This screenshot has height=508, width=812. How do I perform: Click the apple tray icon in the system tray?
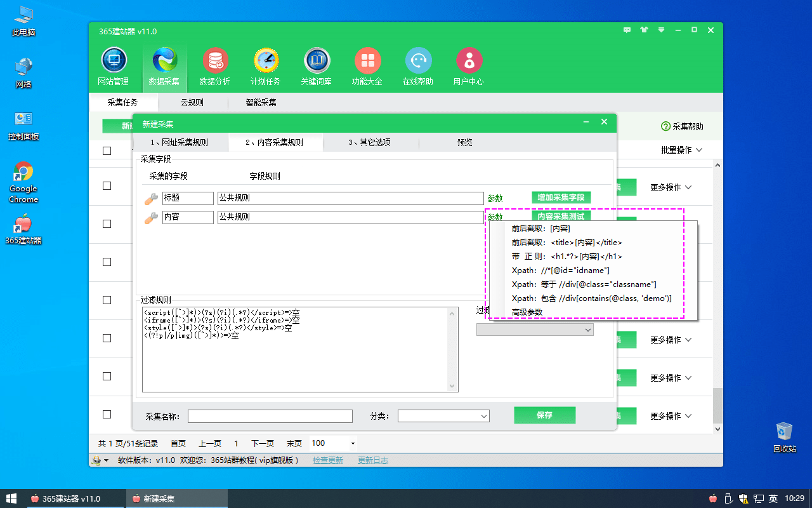pos(713,498)
